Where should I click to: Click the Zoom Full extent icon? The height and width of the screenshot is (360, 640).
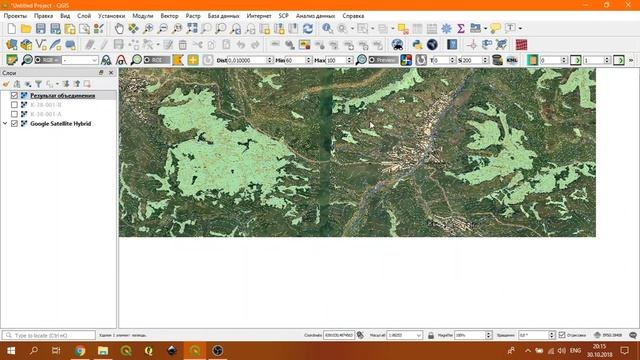click(192, 29)
